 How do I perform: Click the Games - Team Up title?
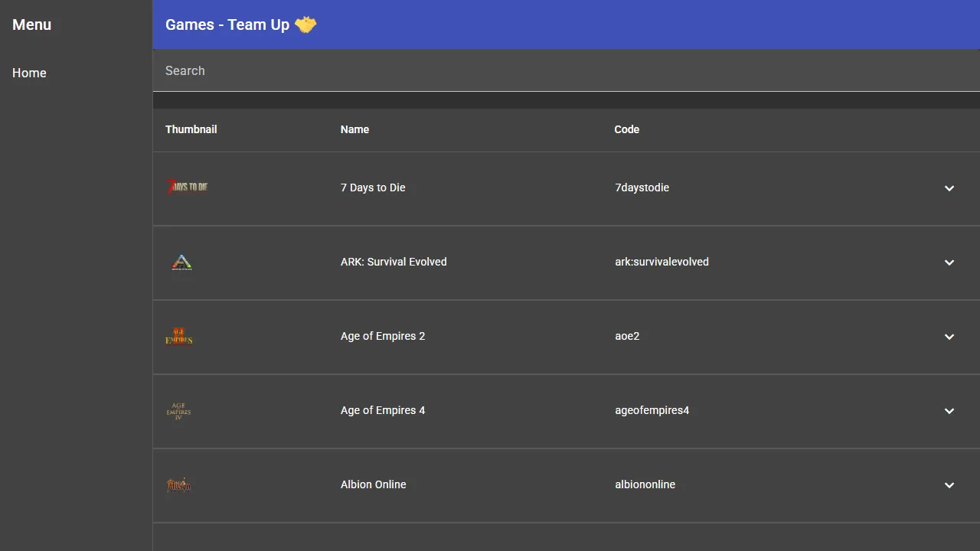click(x=228, y=24)
